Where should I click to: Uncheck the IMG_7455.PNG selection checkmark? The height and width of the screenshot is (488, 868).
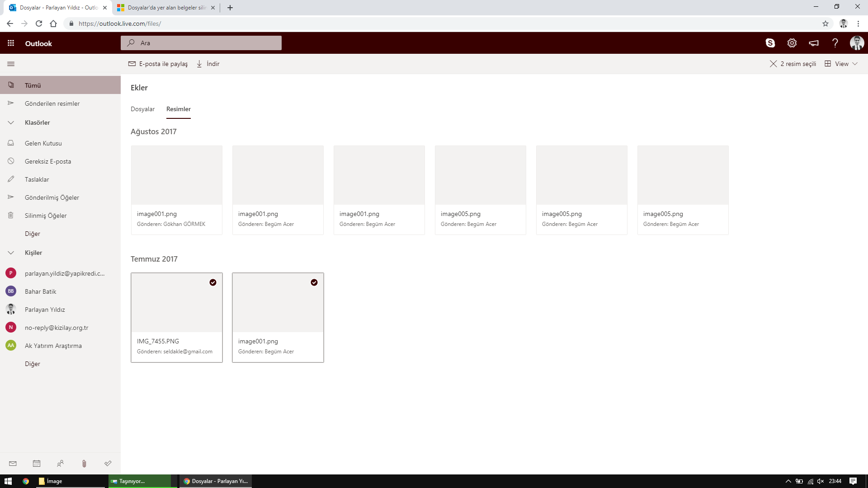click(x=213, y=282)
